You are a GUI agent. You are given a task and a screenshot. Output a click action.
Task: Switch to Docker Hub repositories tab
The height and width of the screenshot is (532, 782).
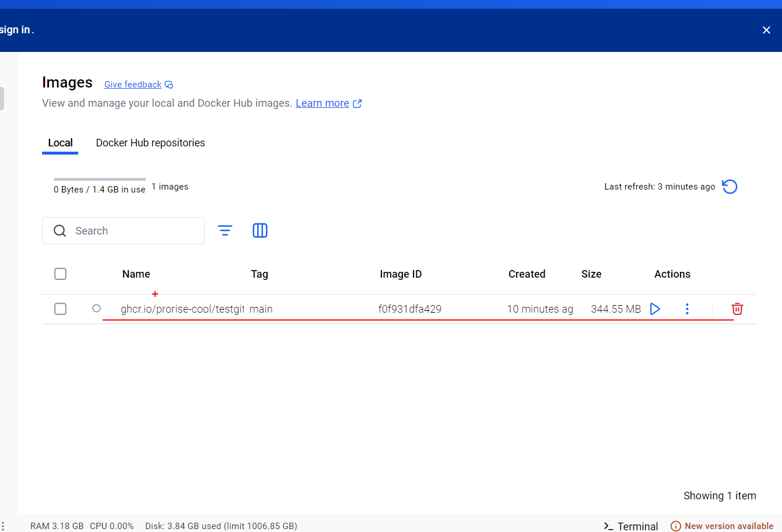150,143
